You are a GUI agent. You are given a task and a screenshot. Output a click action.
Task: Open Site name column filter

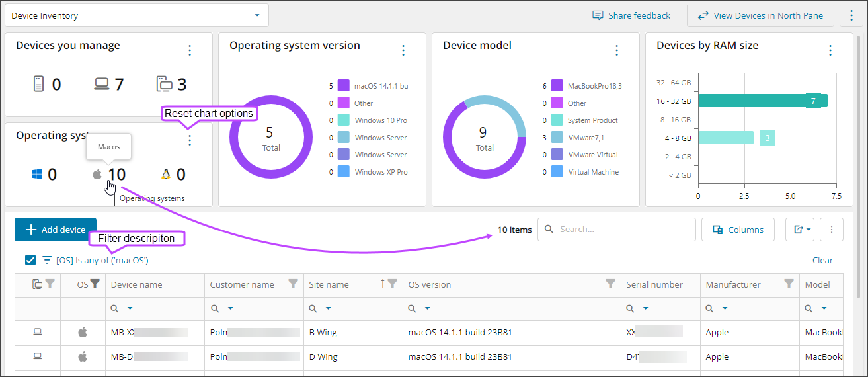click(x=392, y=284)
